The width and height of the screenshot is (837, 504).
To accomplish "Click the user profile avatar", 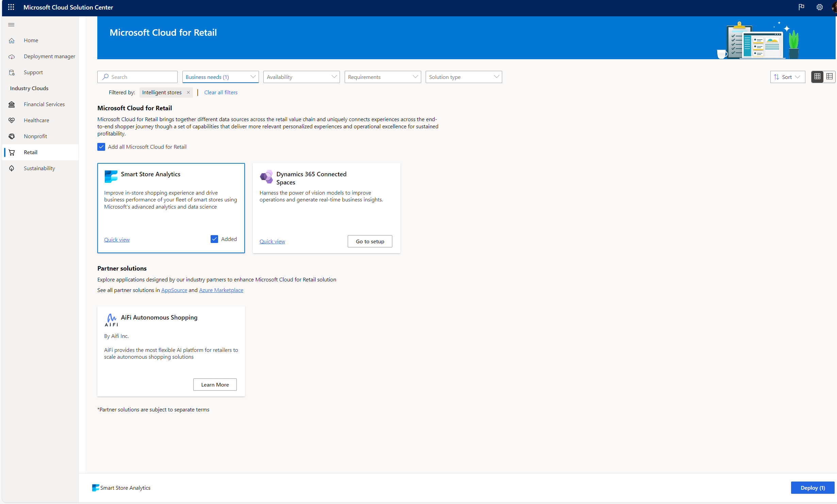I will coord(834,7).
